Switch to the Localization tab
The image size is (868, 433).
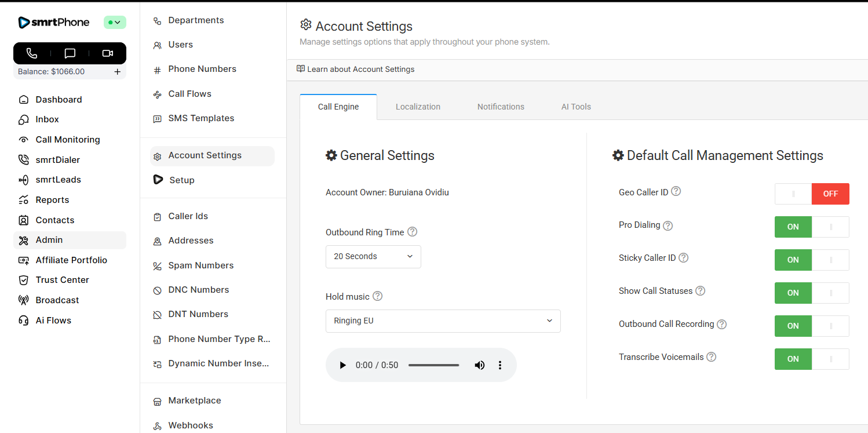pos(418,107)
